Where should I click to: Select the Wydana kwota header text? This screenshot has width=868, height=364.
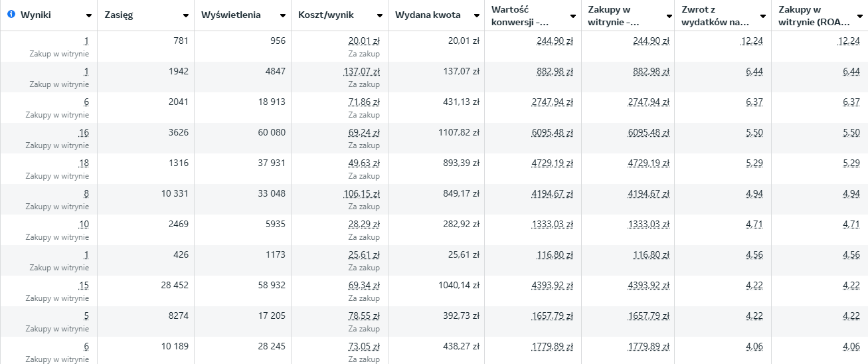point(428,15)
